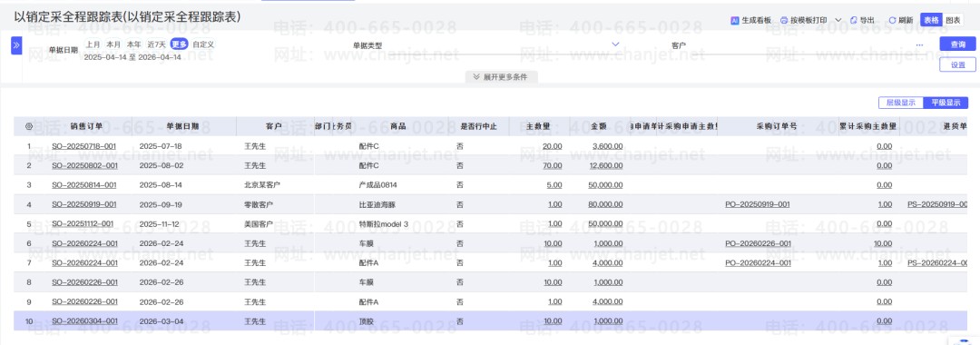Click amount 3,600.00 in row 1

coord(607,146)
